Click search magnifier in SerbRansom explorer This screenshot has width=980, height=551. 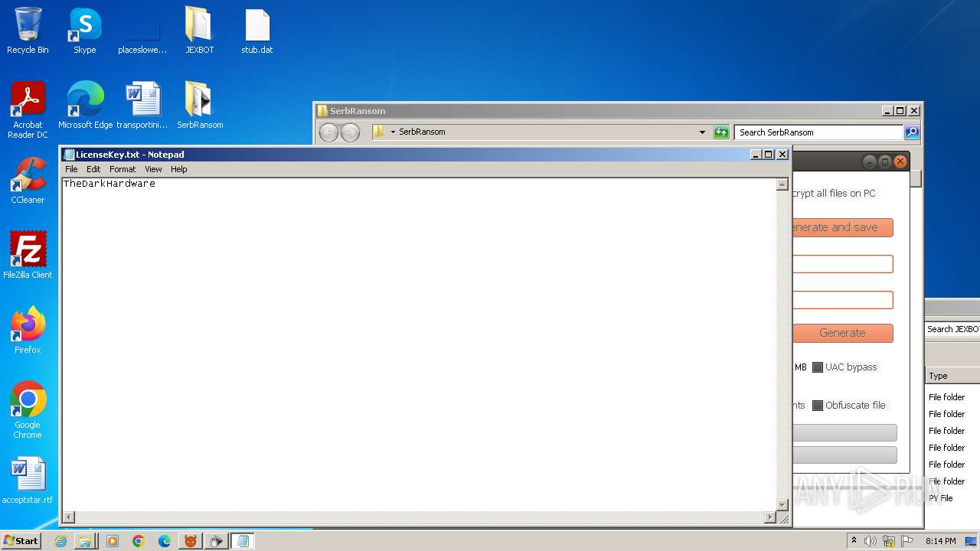tap(911, 132)
